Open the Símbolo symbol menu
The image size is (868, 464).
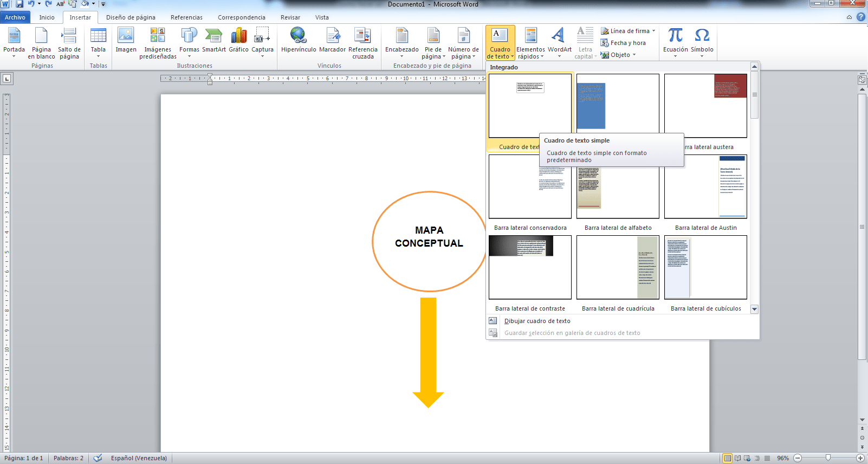pyautogui.click(x=702, y=43)
